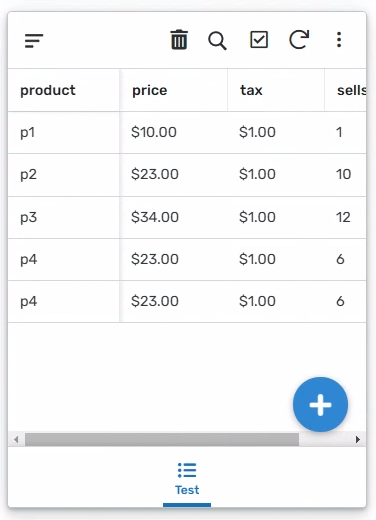Click the tax column header

coord(251,90)
